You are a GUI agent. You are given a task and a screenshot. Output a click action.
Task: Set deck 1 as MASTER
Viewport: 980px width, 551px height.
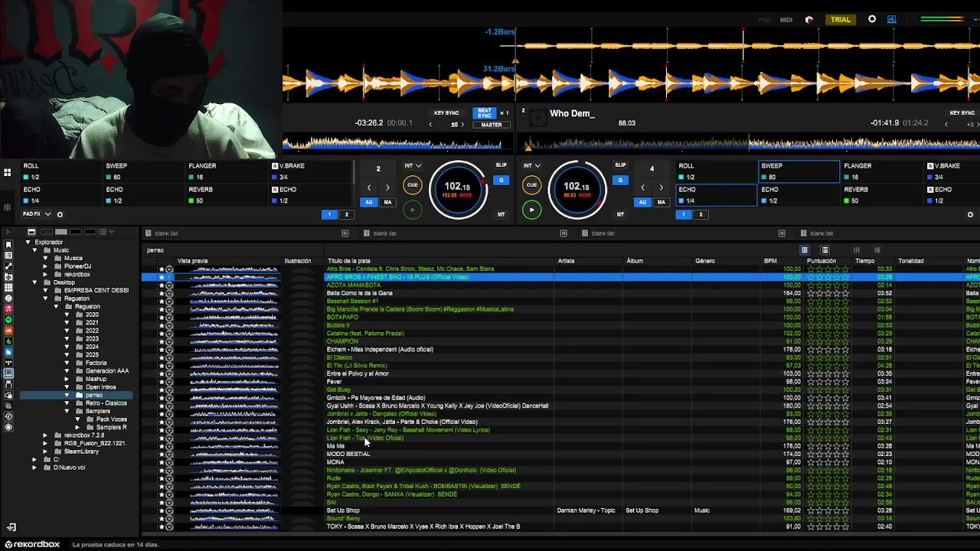(492, 125)
